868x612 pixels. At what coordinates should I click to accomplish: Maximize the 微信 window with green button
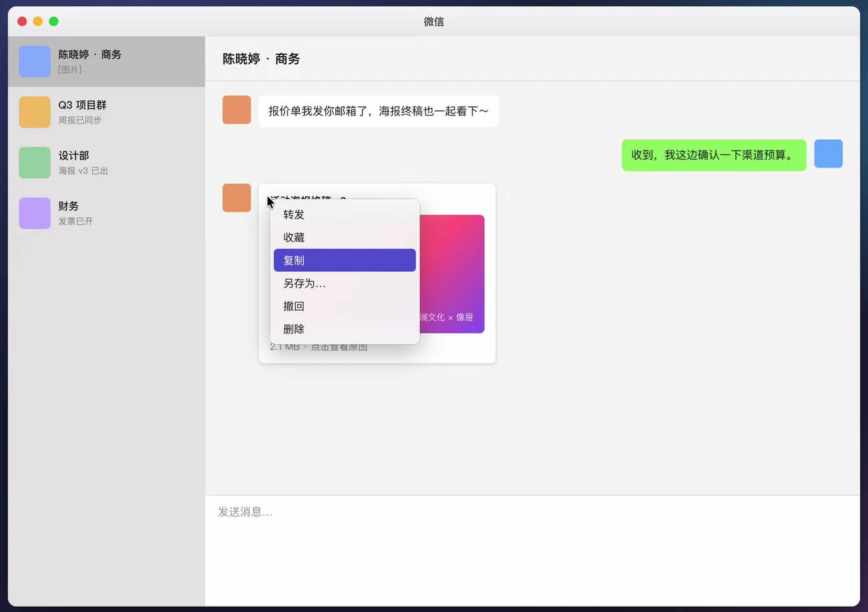coord(54,21)
